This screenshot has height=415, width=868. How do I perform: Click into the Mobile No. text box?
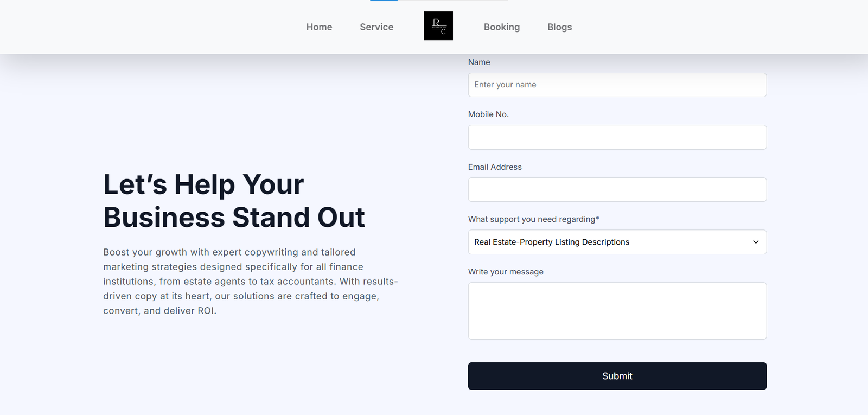coord(617,137)
